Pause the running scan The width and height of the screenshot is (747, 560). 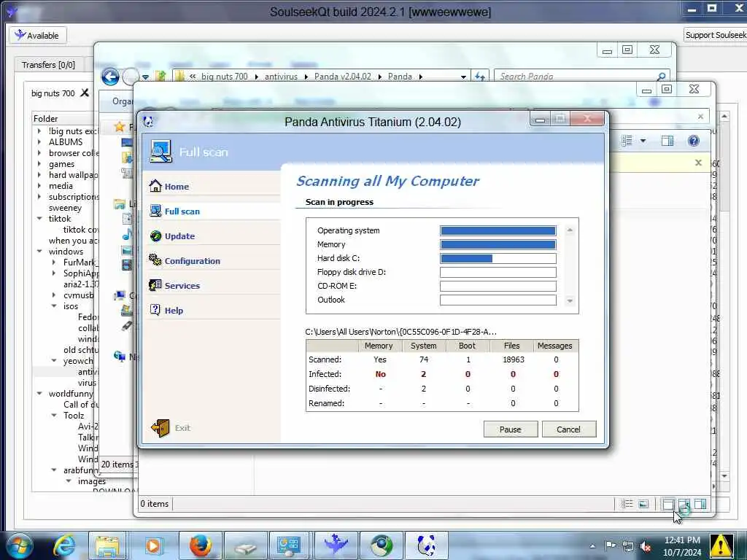point(510,429)
